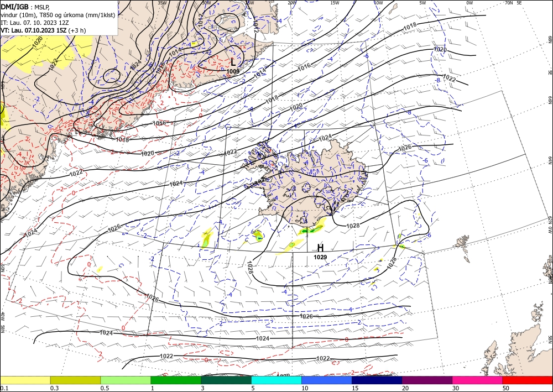Pick the cyan 5–10 mm legend swatch

pyautogui.click(x=276, y=380)
